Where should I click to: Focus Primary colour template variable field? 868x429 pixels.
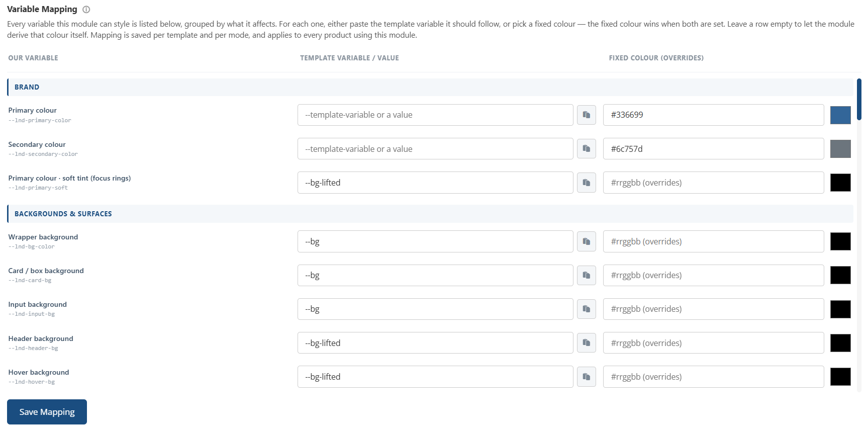pos(435,115)
